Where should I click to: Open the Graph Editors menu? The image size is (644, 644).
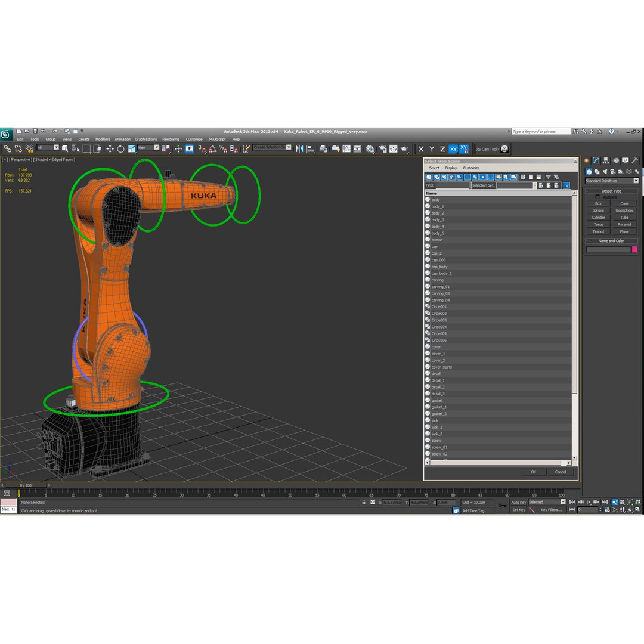[x=146, y=139]
